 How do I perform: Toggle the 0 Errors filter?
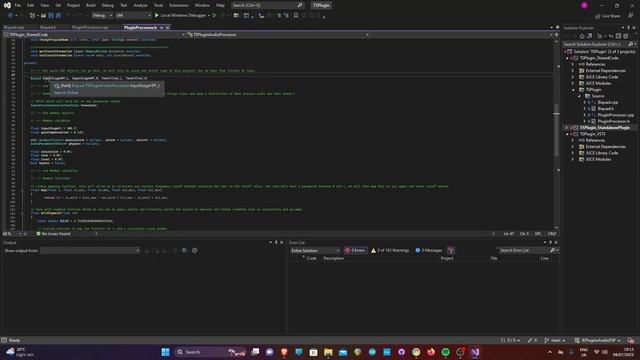click(x=355, y=250)
